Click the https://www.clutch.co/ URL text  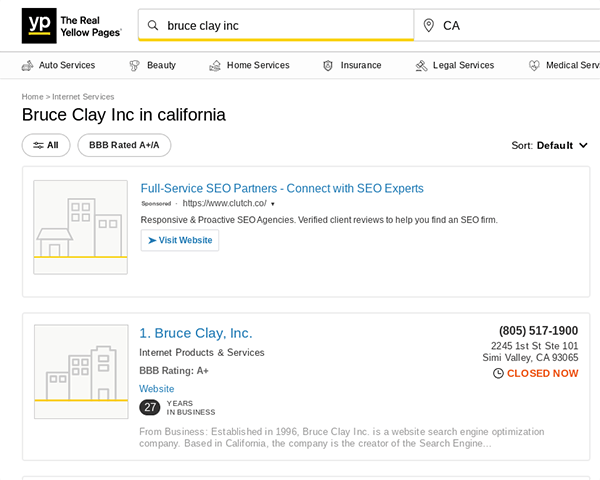(x=224, y=203)
